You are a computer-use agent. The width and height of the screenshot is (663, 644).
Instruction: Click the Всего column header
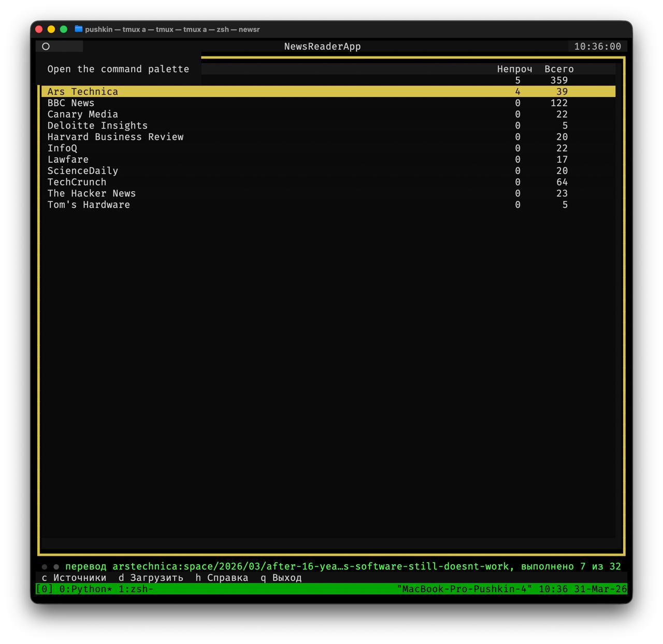point(559,69)
